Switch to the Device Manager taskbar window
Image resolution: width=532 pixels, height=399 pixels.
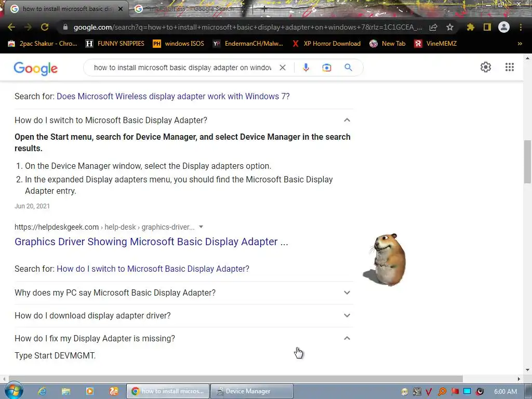coord(252,391)
